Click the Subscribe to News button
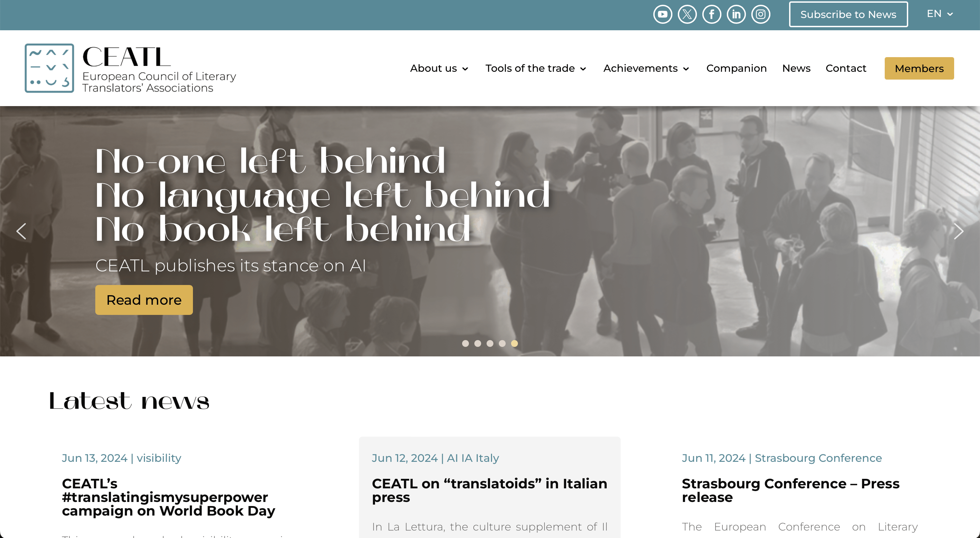The image size is (980, 538). click(x=848, y=14)
